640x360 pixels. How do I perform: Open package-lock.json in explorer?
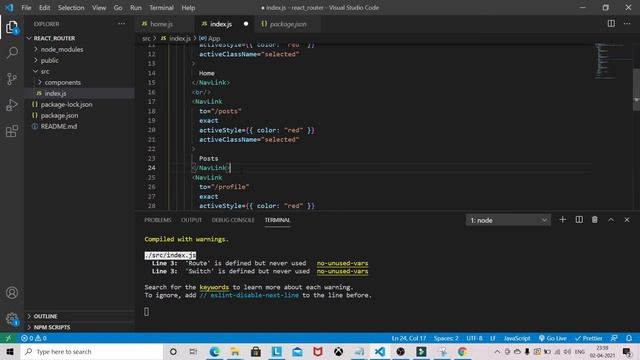[67, 104]
